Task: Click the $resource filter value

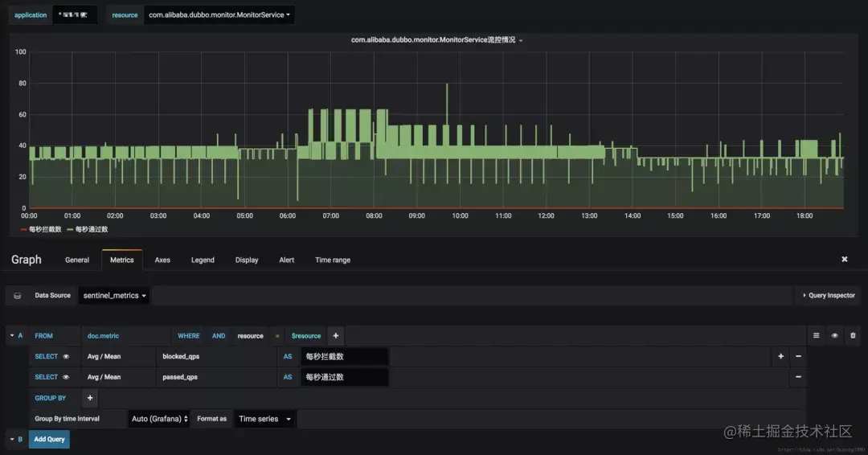Action: coord(306,336)
